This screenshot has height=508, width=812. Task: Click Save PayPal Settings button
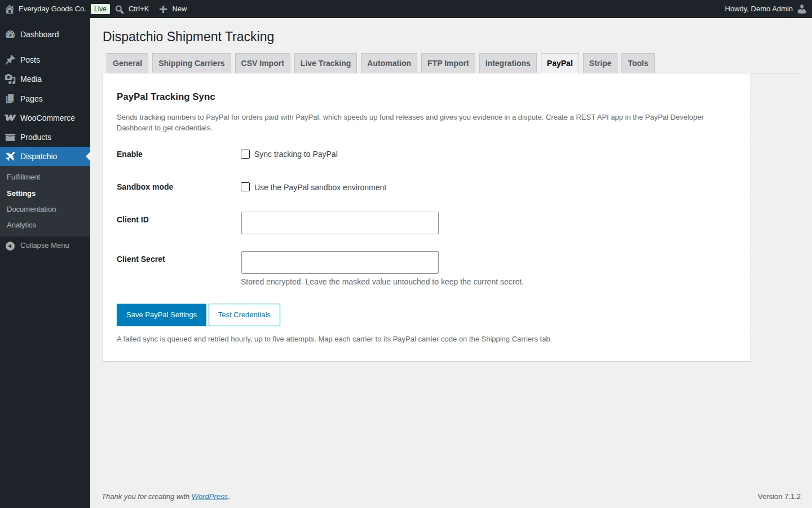[161, 315]
